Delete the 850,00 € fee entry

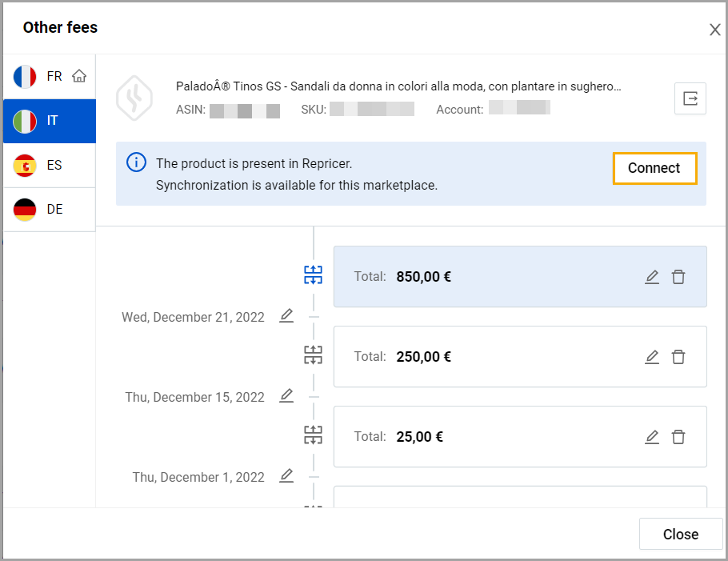point(678,277)
